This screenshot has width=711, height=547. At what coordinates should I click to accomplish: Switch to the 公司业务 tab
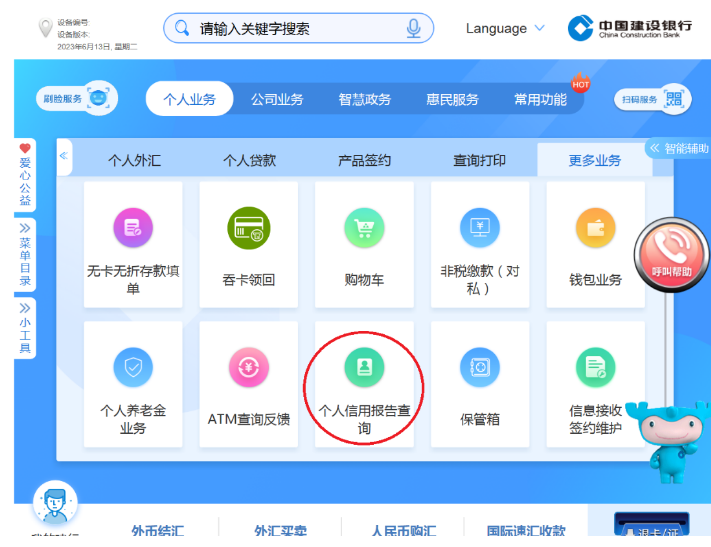coord(277,99)
